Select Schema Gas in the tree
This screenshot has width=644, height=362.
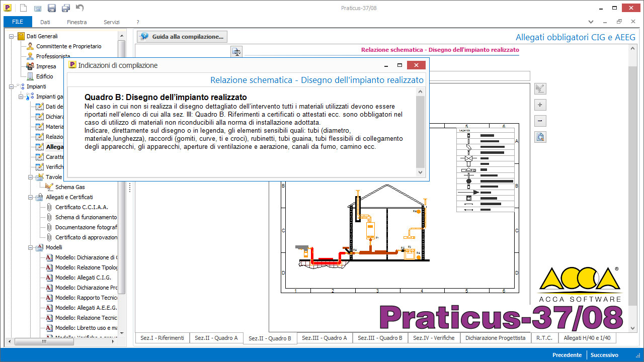click(x=70, y=187)
